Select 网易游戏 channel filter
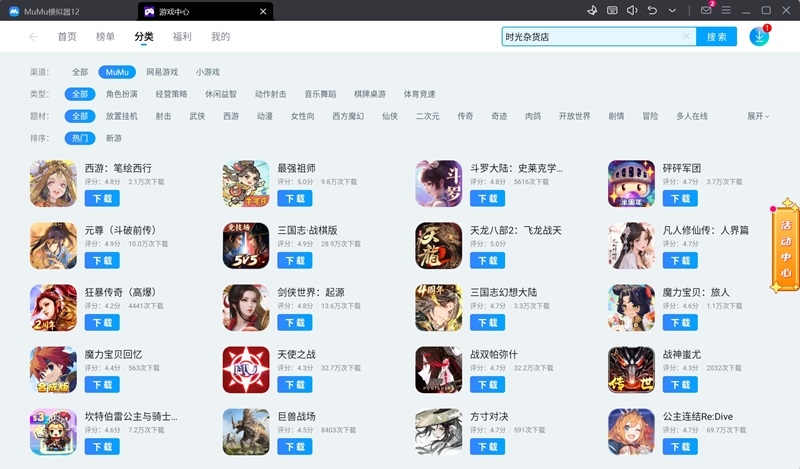This screenshot has width=800, height=469. 162,72
